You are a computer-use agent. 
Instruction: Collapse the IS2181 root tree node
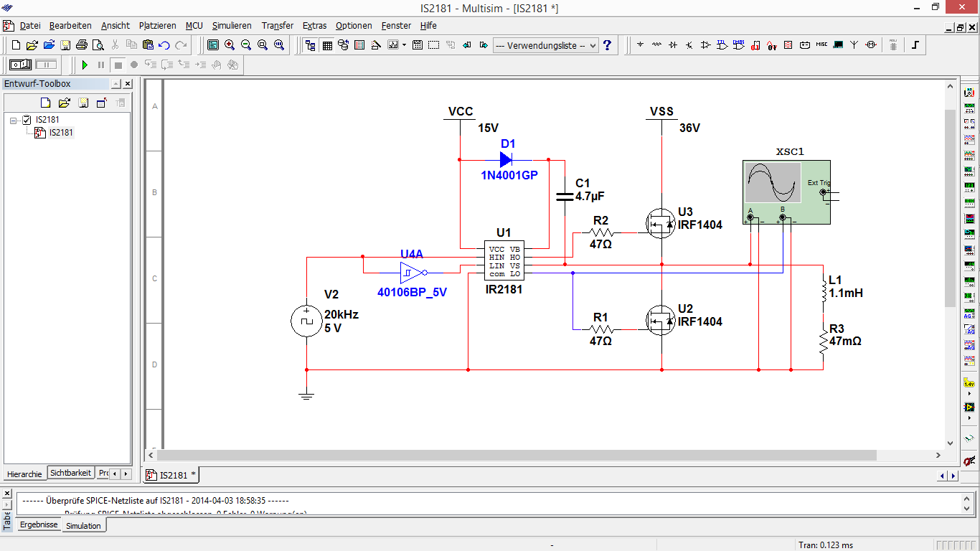[14, 120]
